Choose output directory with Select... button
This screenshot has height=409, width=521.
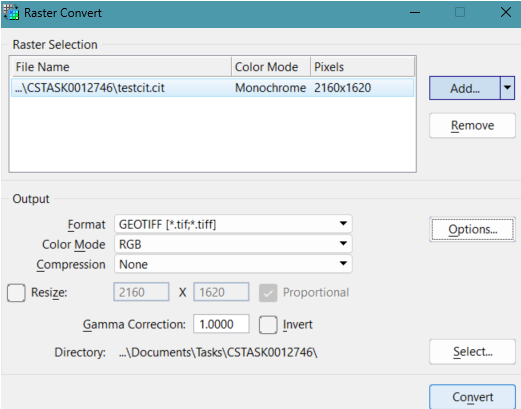(x=472, y=352)
